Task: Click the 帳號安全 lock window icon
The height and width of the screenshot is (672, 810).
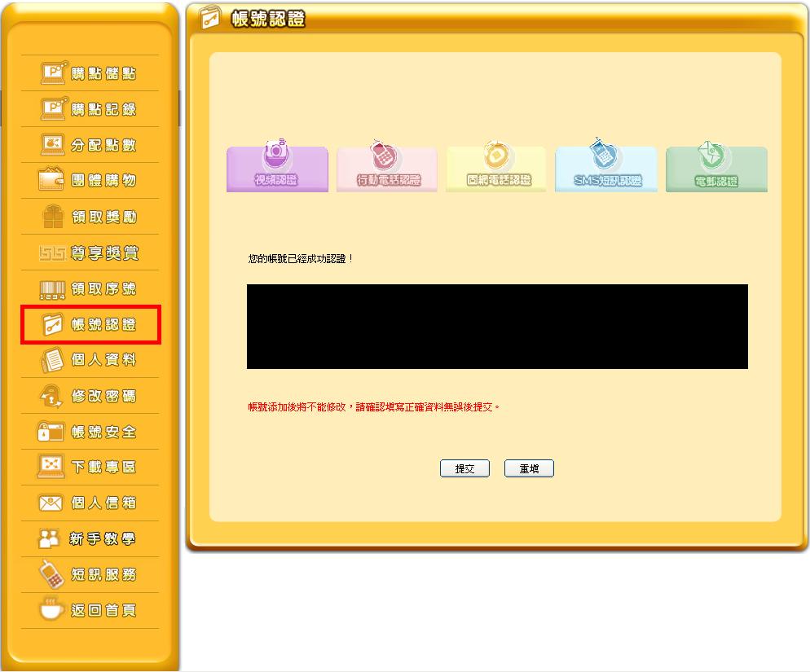Action: 50,431
